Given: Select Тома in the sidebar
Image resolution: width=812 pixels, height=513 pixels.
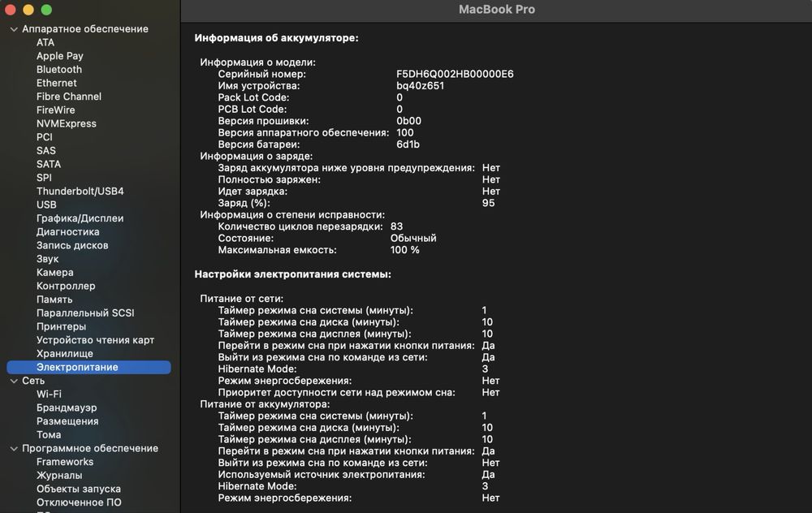Looking at the screenshot, I should coord(48,435).
